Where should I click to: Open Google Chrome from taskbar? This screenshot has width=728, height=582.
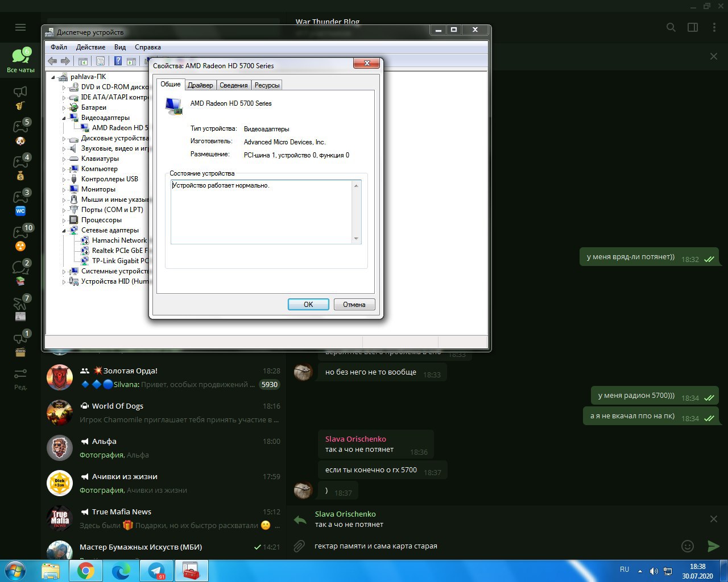click(x=86, y=571)
